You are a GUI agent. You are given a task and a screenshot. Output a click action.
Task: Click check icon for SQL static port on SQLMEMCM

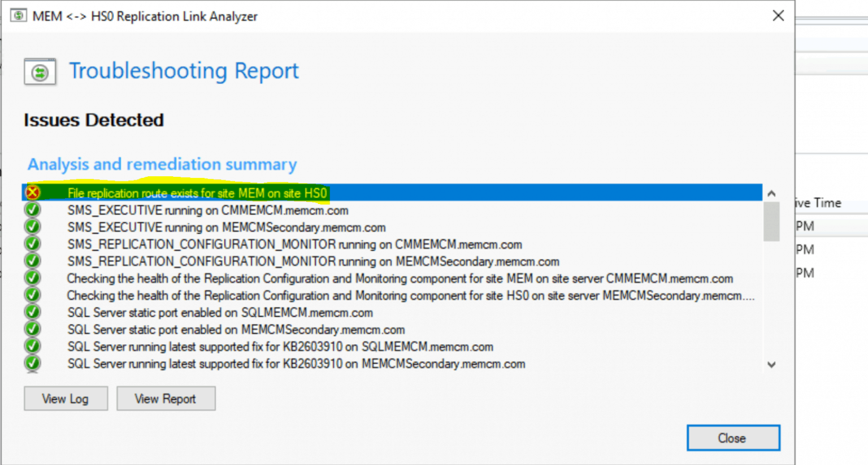point(33,312)
